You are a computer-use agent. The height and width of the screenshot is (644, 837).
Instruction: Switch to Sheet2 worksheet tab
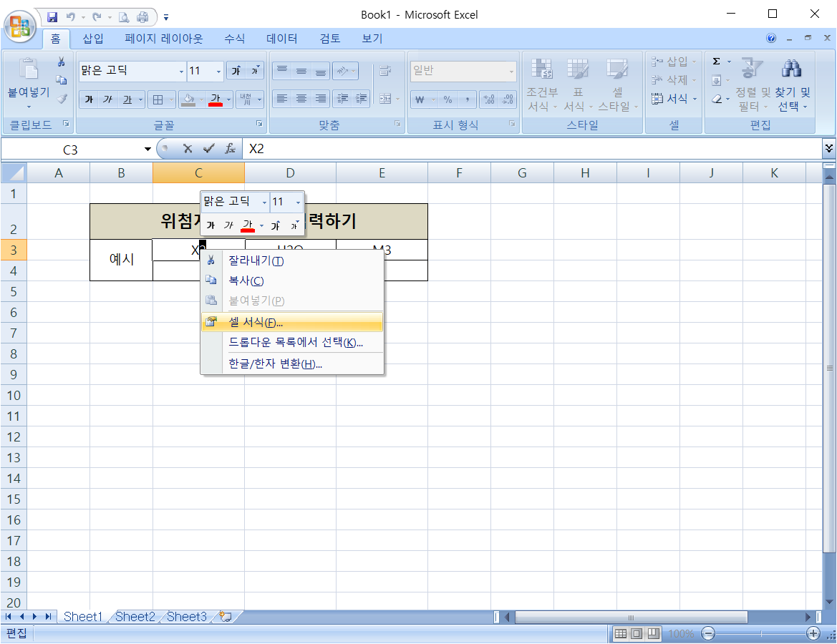coord(135,617)
